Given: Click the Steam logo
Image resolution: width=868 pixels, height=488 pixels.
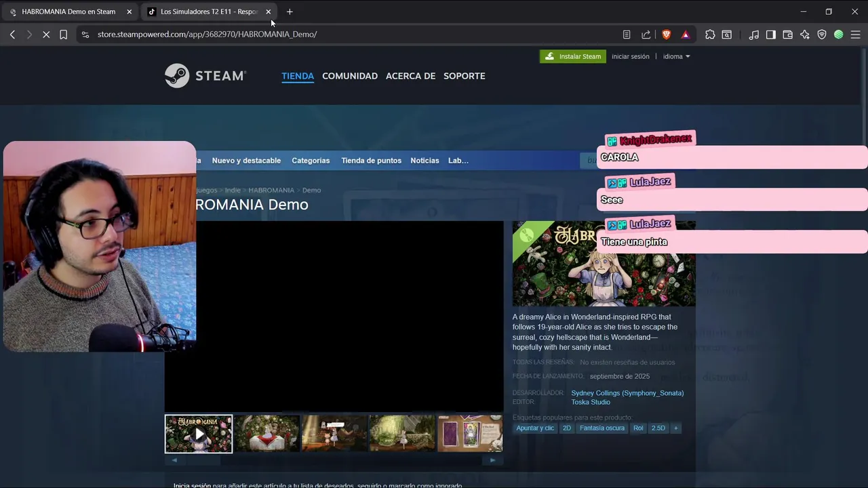Looking at the screenshot, I should pyautogui.click(x=205, y=76).
